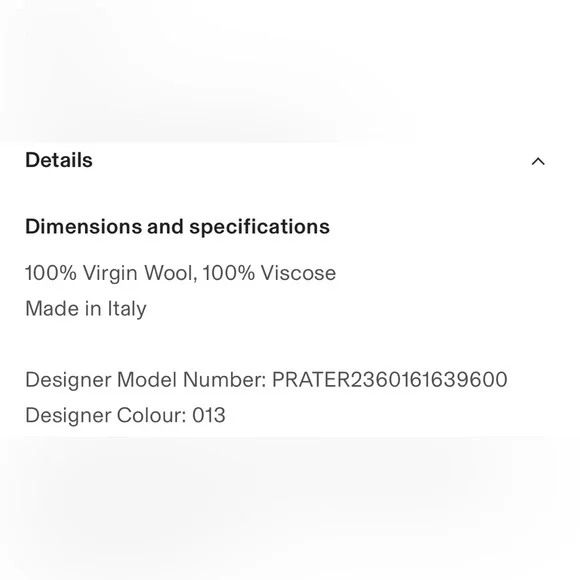
Task: Click model number PRATER2360161639600
Action: click(x=390, y=380)
